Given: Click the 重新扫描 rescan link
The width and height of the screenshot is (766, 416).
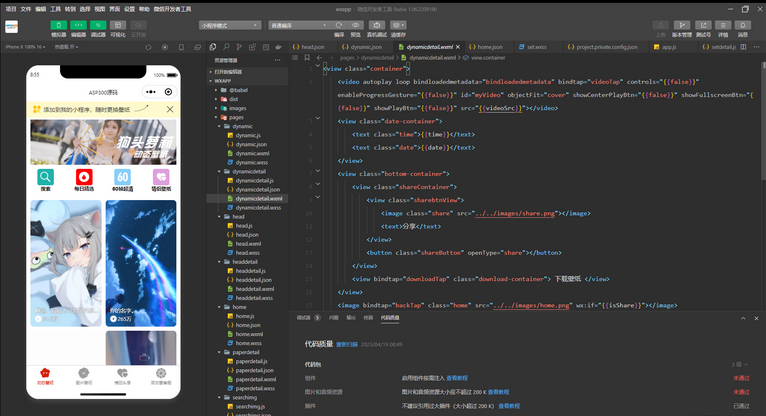Looking at the screenshot, I should pos(347,344).
